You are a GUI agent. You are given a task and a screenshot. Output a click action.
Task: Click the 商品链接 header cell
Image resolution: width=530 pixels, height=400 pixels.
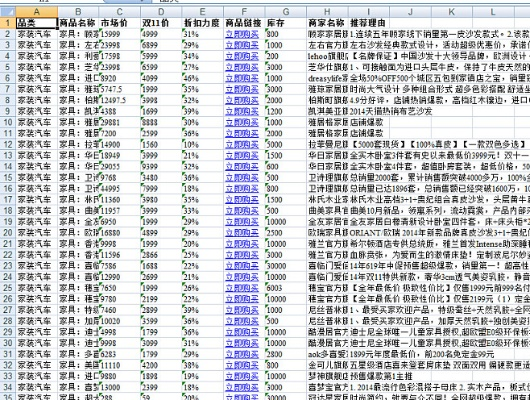tap(244, 23)
